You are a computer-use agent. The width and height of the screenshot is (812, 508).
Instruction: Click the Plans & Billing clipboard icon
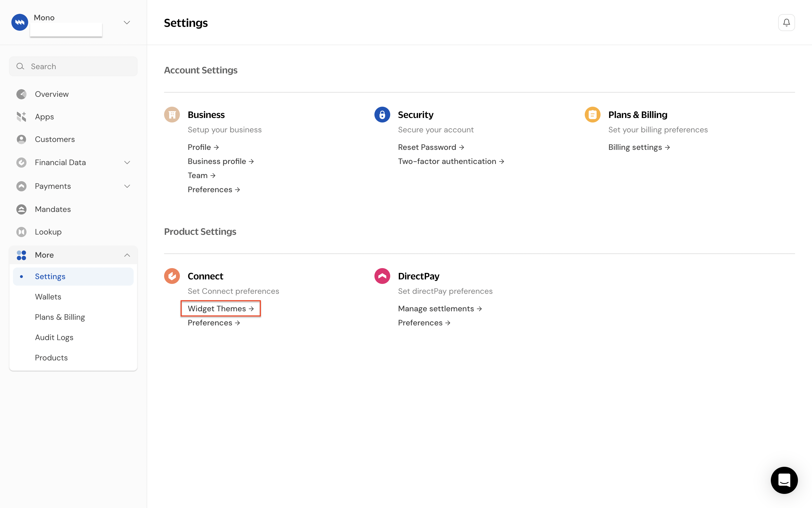592,115
